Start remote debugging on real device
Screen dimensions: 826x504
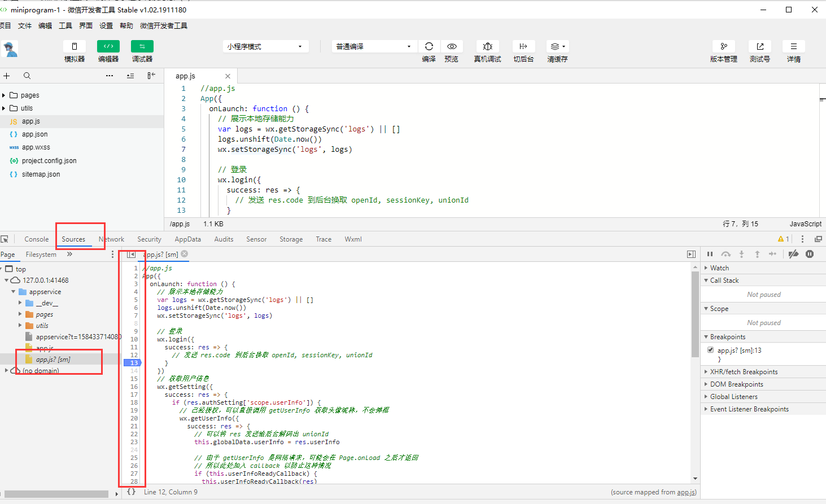coord(487,46)
